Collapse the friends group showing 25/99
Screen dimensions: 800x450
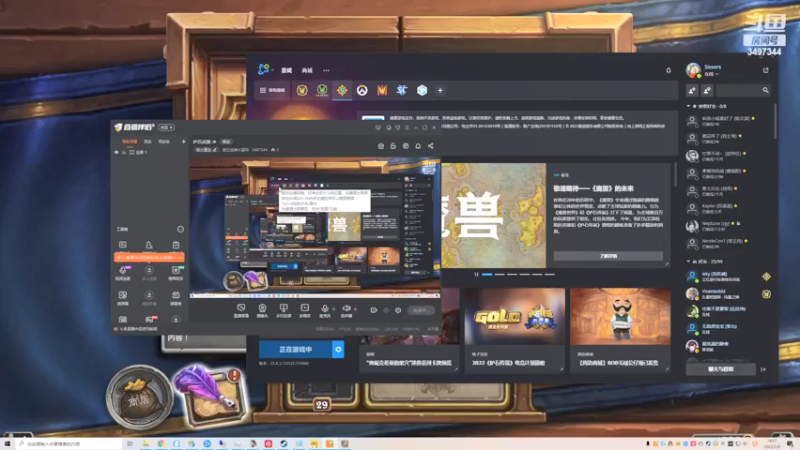688,261
